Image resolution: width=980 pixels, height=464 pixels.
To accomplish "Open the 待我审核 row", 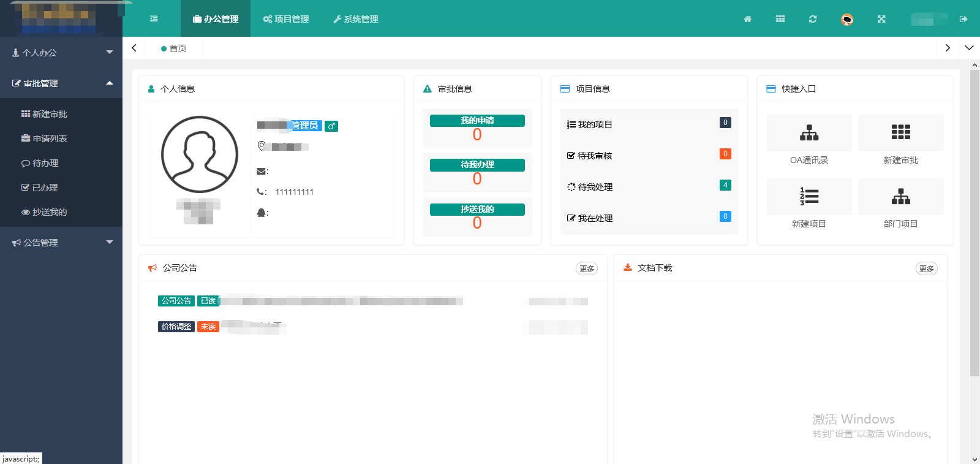I will click(649, 156).
